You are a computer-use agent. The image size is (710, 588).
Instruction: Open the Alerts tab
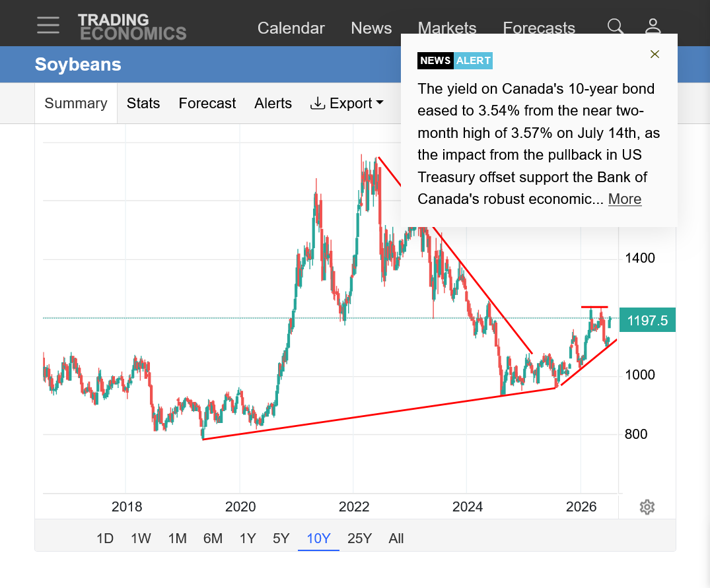click(273, 103)
